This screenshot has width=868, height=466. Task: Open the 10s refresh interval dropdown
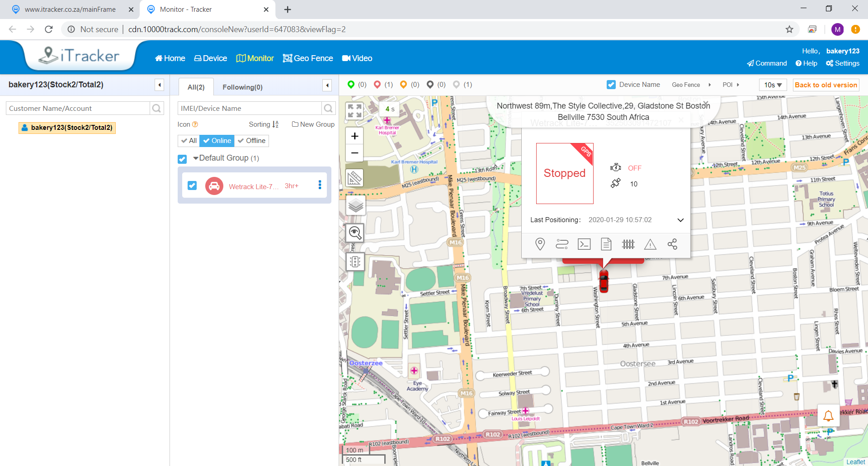tap(773, 85)
